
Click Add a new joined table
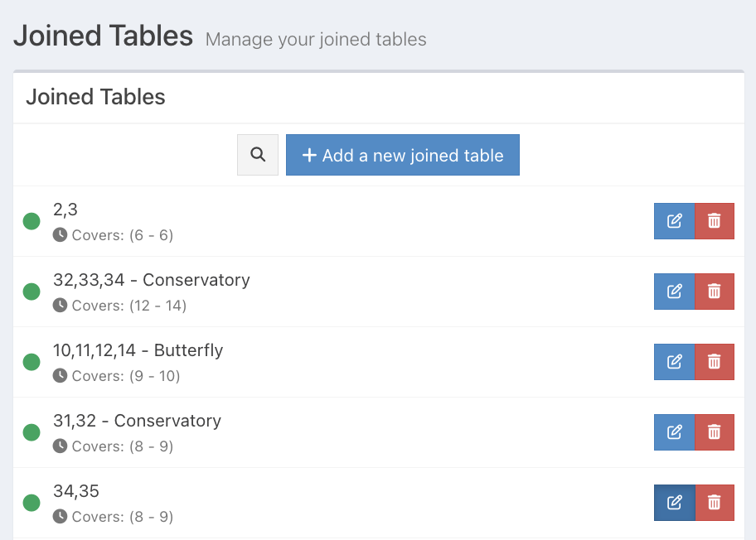point(402,155)
